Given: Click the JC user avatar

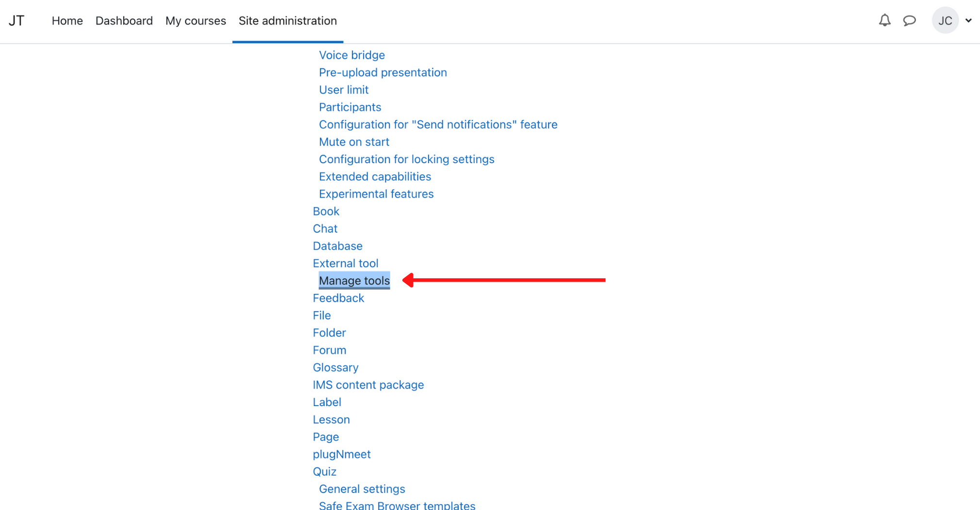Looking at the screenshot, I should tap(945, 20).
